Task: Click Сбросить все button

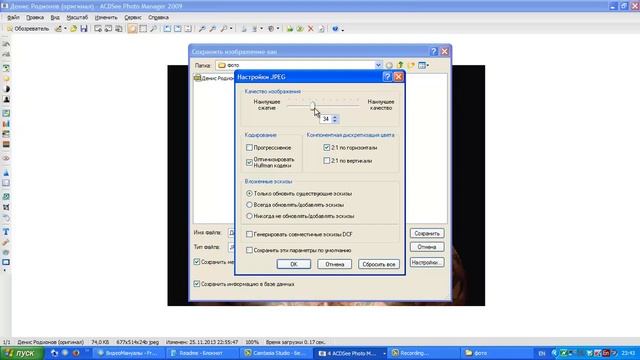Action: pos(379,264)
